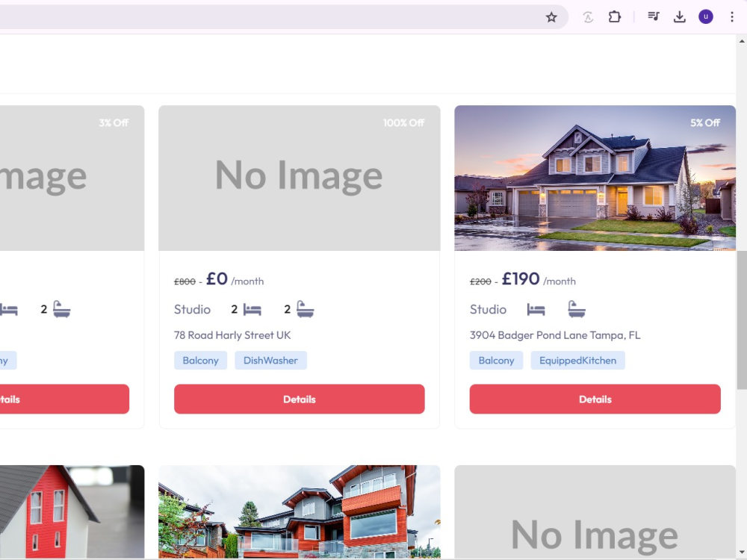
Task: Click the scrollbar up arrow
Action: 742,41
